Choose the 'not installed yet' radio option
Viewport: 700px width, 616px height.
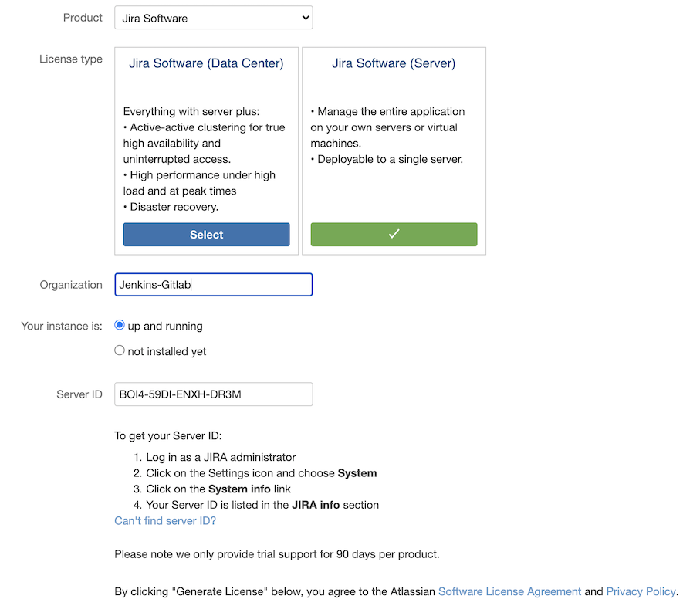point(120,350)
